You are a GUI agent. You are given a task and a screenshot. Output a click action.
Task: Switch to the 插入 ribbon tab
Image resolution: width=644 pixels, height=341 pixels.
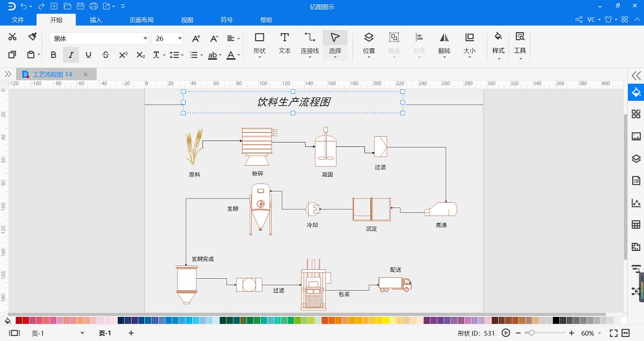(95, 19)
